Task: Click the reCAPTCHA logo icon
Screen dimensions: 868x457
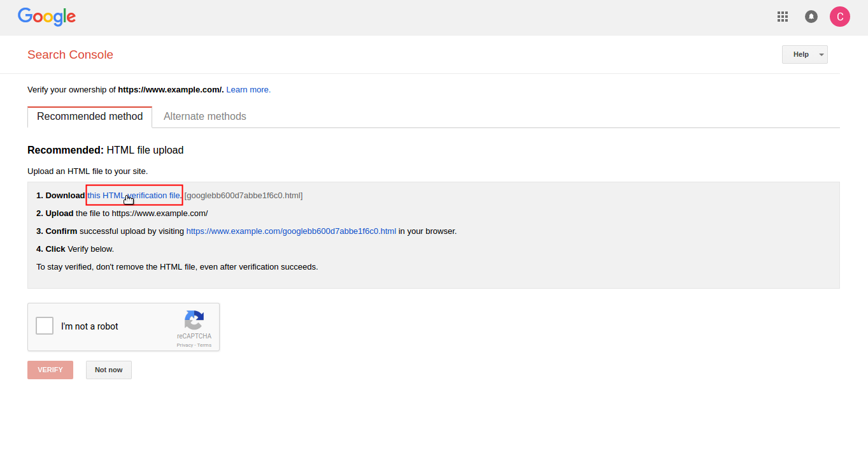Action: click(194, 320)
